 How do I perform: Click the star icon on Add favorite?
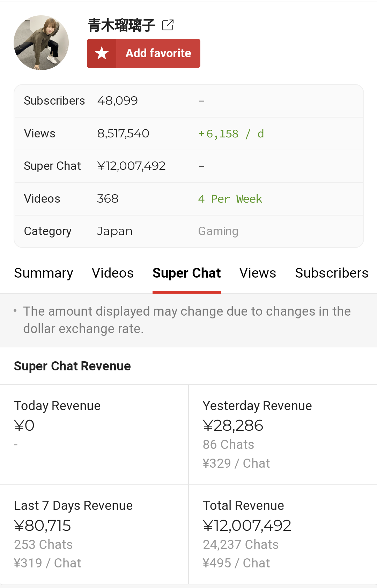tap(102, 53)
